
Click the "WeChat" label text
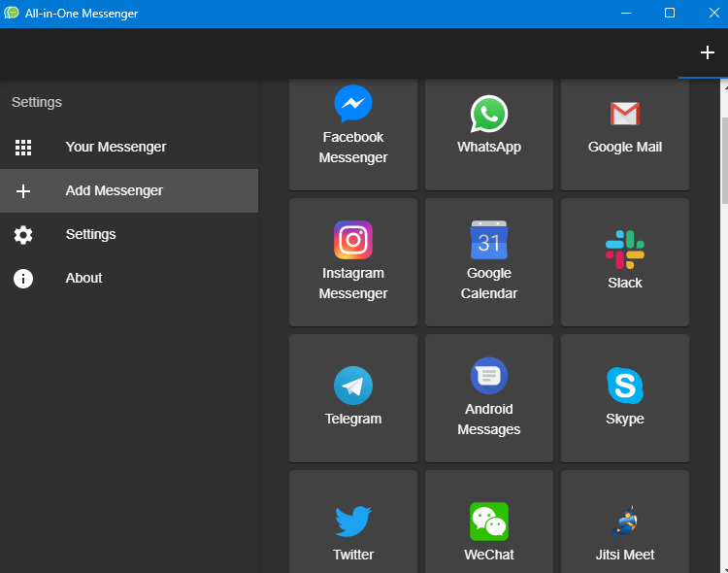click(x=489, y=555)
